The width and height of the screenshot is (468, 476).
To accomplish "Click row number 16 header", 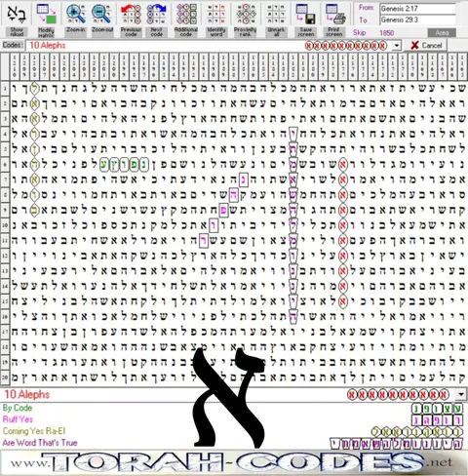I will (5, 316).
